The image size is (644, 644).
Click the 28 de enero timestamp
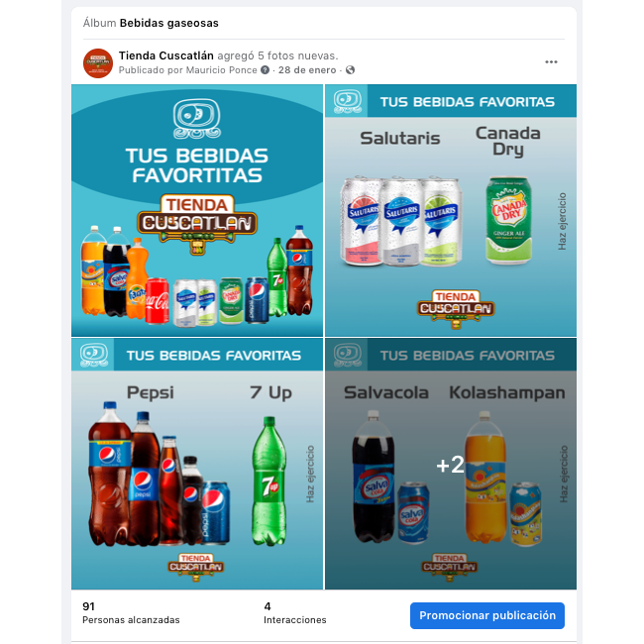coord(307,70)
